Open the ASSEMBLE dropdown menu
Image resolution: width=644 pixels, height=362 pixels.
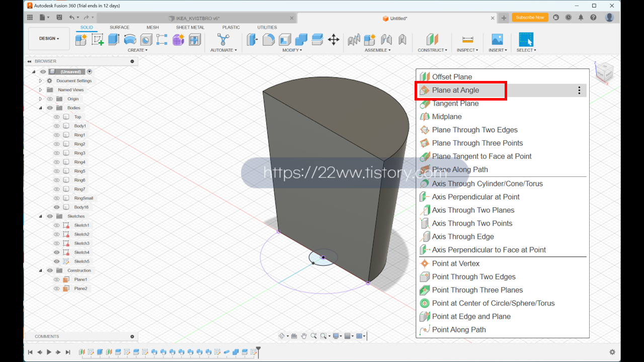377,50
